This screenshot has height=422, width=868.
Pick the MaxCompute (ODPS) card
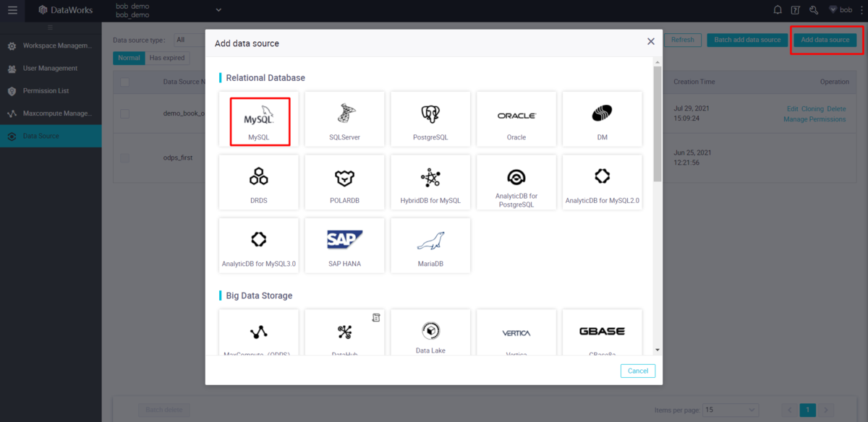tap(259, 333)
